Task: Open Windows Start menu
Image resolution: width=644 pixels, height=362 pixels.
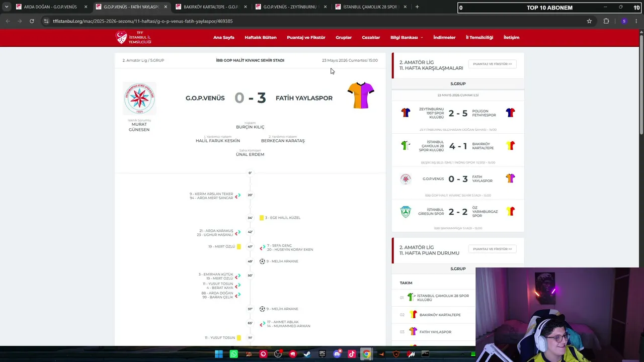Action: click(219, 354)
